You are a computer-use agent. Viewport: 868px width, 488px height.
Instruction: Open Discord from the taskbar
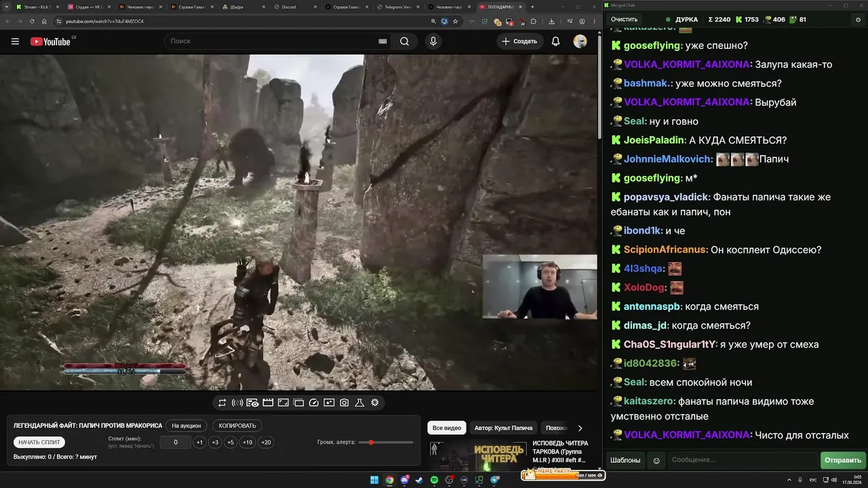pos(404,481)
